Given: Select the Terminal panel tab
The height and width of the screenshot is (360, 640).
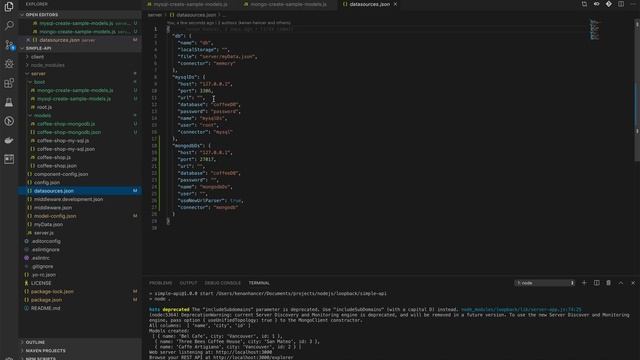Looking at the screenshot, I should 259,283.
